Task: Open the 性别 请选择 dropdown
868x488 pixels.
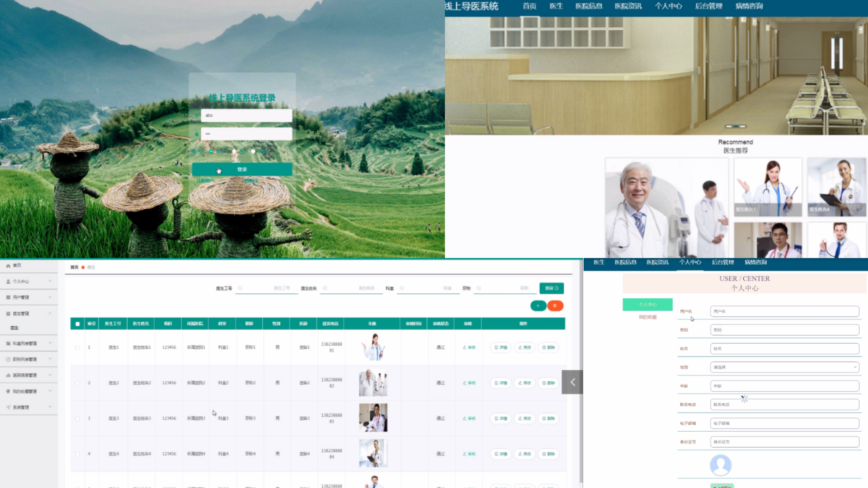Action: click(x=784, y=367)
